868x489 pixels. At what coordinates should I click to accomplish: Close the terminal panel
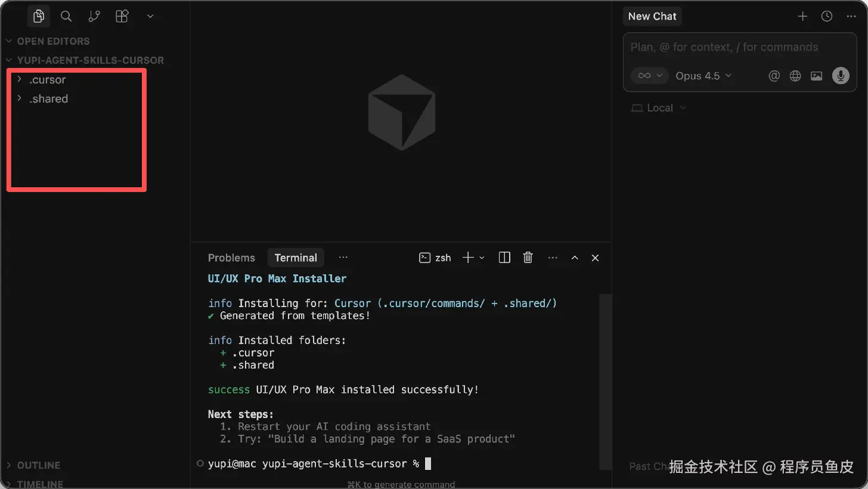pyautogui.click(x=595, y=258)
